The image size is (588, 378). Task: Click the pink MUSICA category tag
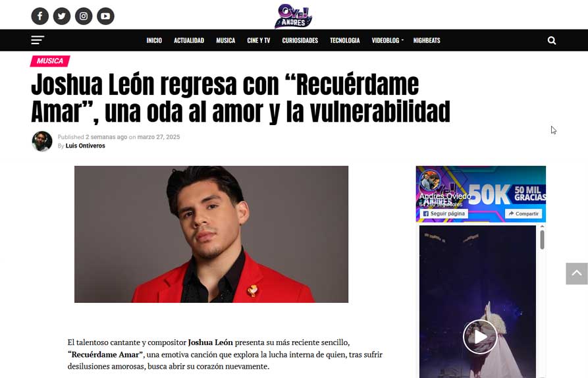coord(50,61)
